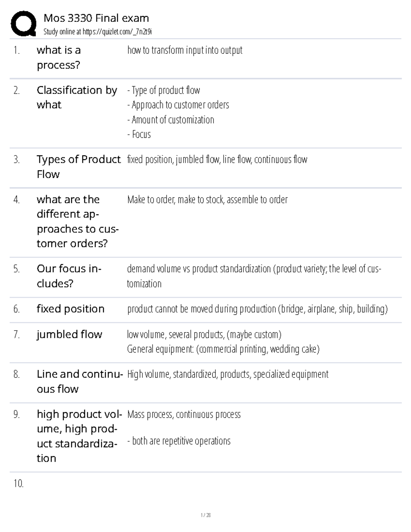Image resolution: width=411 pixels, height=532 pixels.
Task: Click the Quizlet logo icon
Action: point(23,23)
